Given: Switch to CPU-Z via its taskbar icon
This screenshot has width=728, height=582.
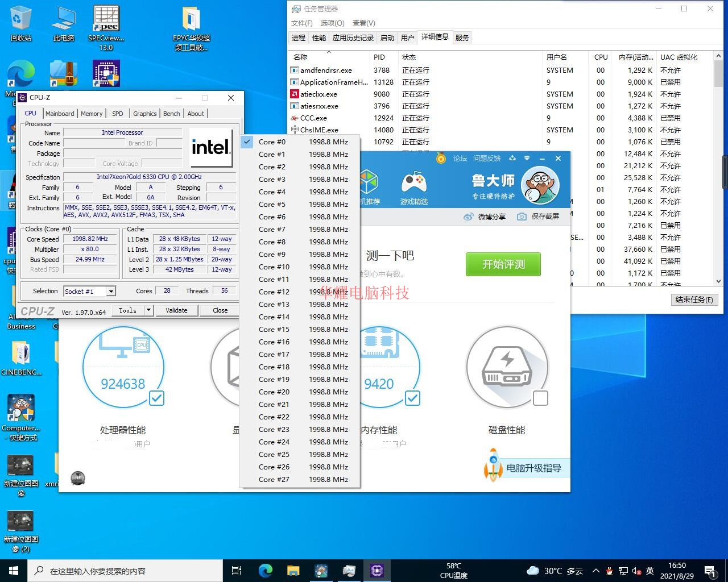Looking at the screenshot, I should [x=377, y=571].
